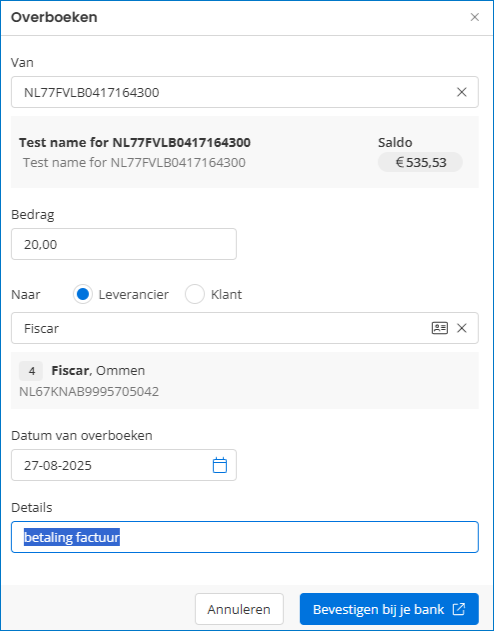Clear the Fiscar recipient field
494x631 pixels.
[461, 328]
